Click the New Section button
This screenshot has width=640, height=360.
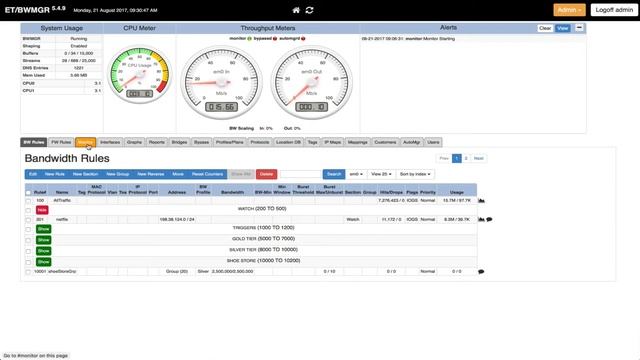point(85,174)
